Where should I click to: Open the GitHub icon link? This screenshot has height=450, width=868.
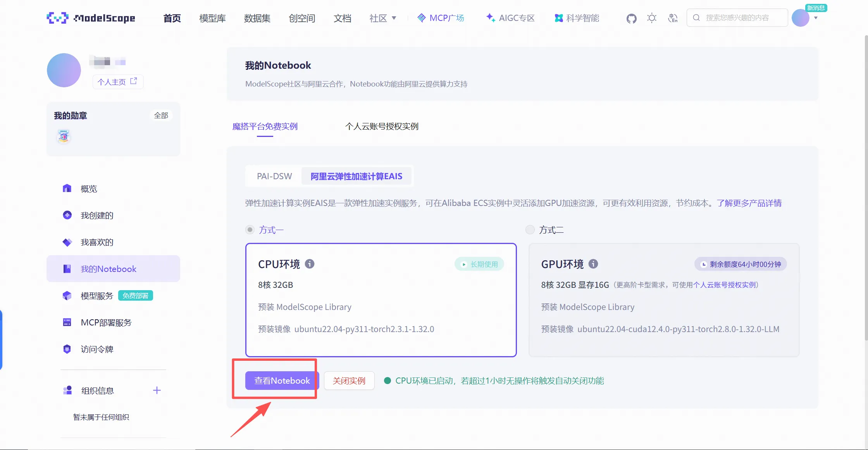[631, 18]
